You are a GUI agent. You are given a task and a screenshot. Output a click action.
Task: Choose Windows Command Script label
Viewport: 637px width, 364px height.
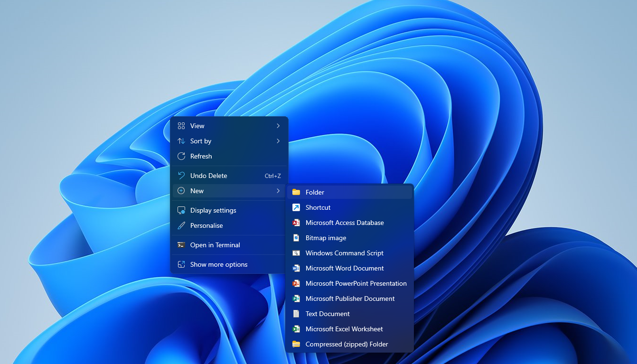(345, 253)
